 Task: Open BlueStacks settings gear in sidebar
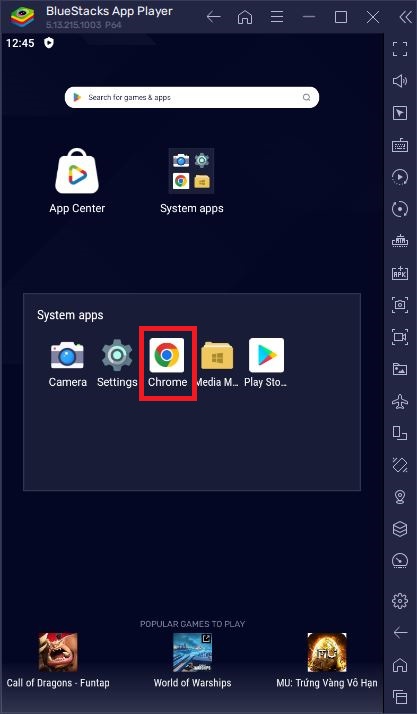[x=400, y=601]
